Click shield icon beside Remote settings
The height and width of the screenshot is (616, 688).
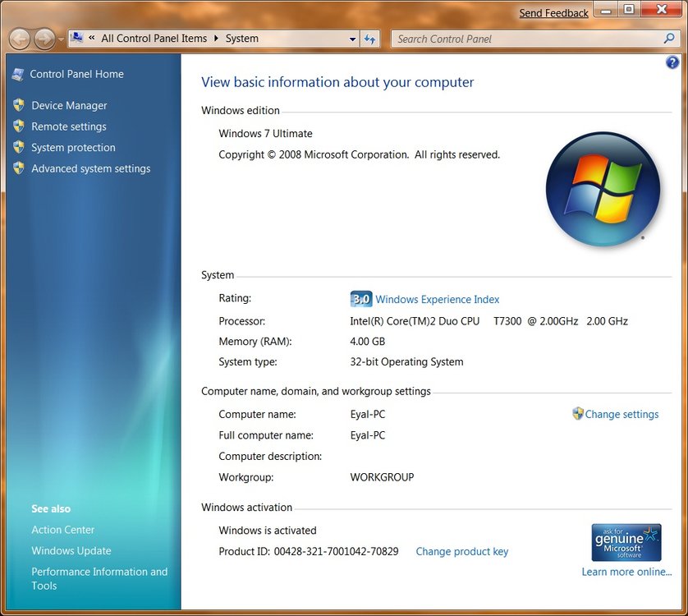pos(18,126)
